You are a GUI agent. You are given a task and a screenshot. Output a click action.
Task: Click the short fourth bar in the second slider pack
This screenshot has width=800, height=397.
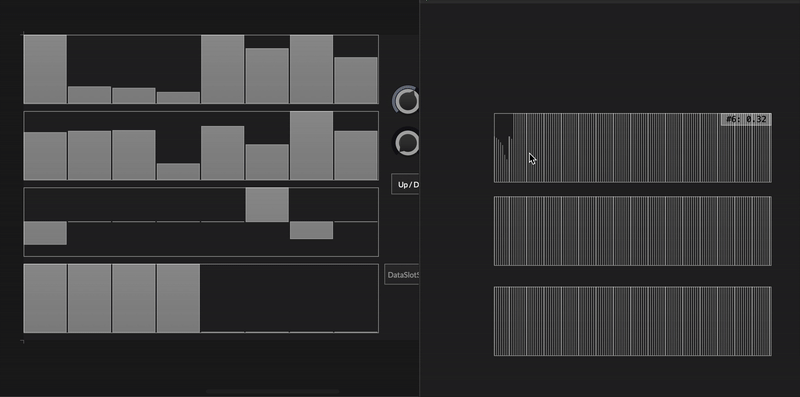(x=178, y=171)
